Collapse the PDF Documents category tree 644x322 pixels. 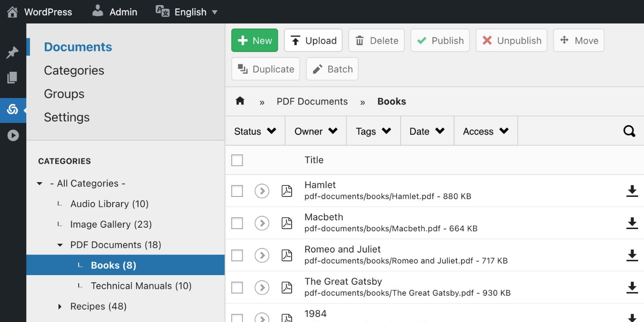click(60, 245)
